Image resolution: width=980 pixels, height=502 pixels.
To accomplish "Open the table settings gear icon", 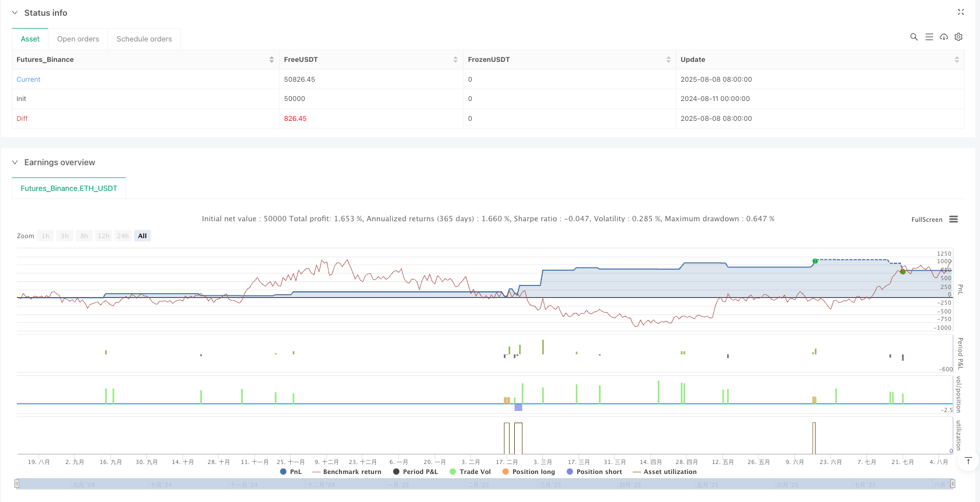I will point(958,37).
